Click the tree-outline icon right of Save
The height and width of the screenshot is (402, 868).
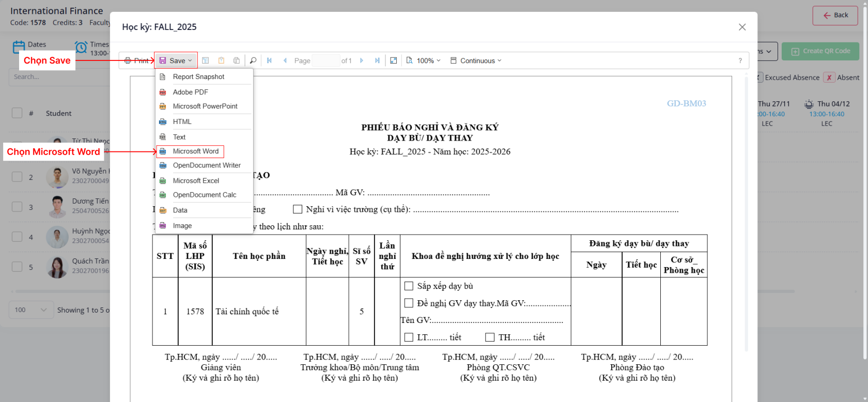point(206,60)
